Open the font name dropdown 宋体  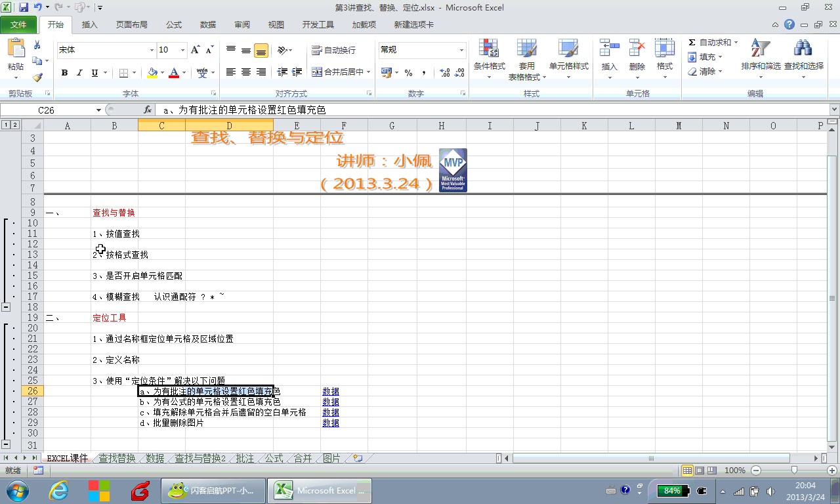(152, 50)
